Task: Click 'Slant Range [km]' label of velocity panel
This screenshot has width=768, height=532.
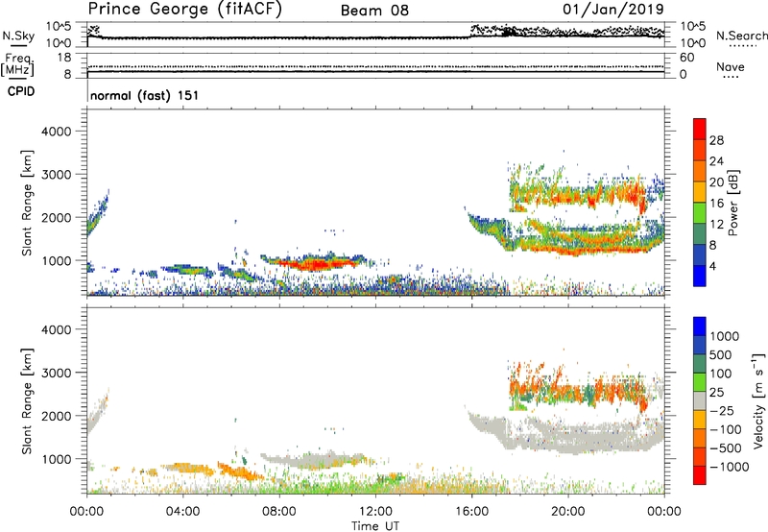Action: coord(27,401)
